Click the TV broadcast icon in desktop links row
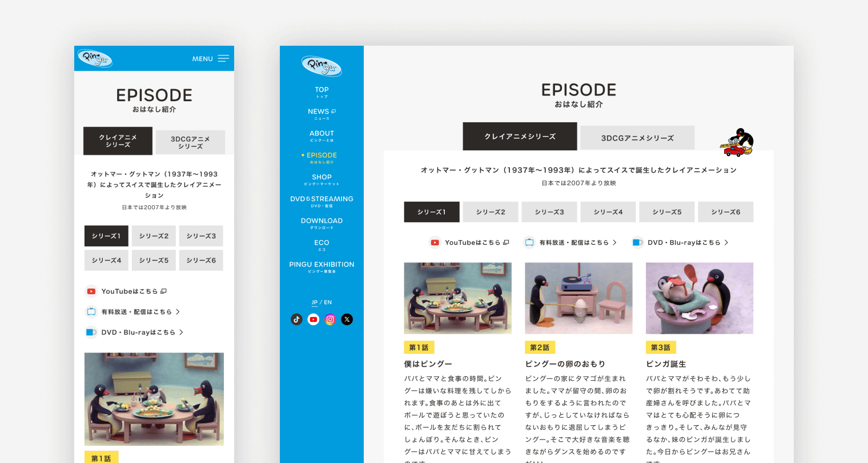868x463 pixels. click(x=529, y=242)
